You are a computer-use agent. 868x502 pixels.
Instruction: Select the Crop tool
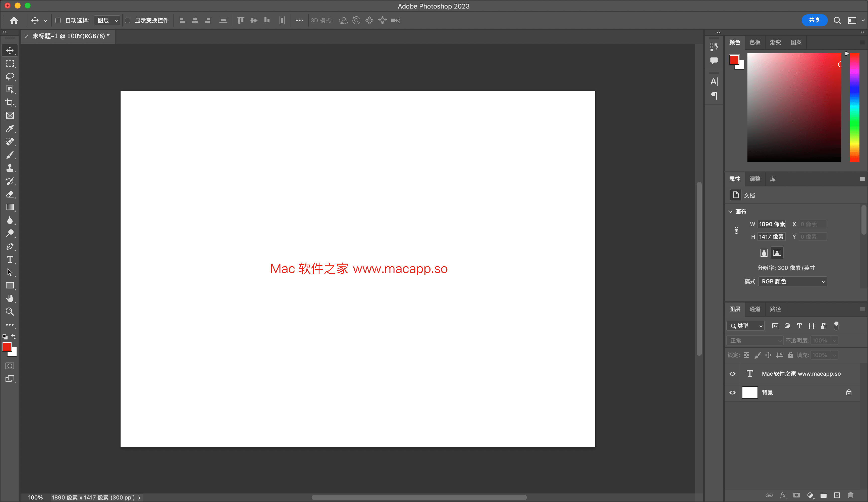10,103
